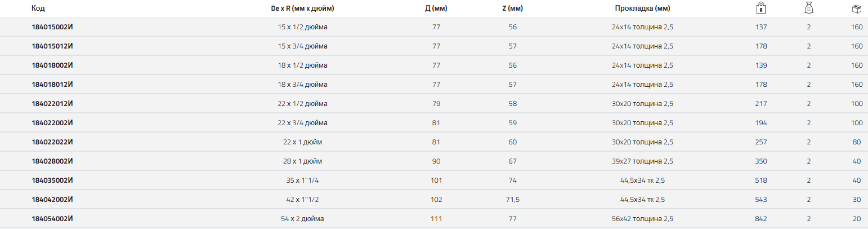Select product code 184015002И
Image resolution: width=868 pixels, height=229 pixels.
point(52,27)
